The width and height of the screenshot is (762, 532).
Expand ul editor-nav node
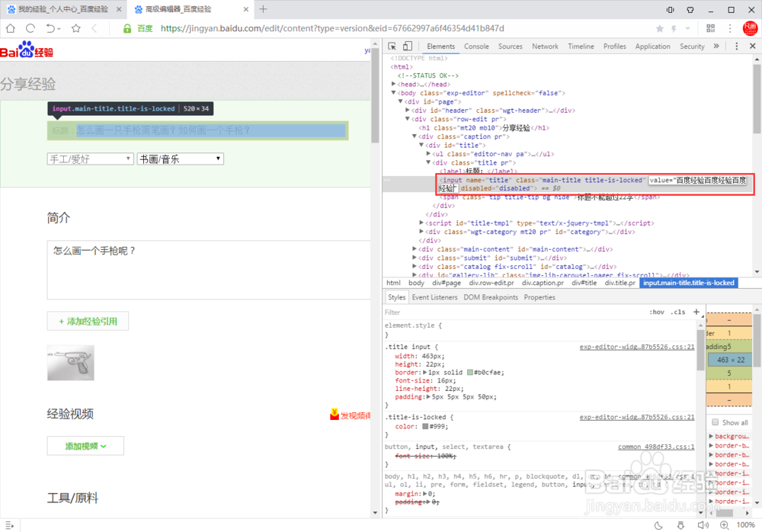pyautogui.click(x=428, y=154)
